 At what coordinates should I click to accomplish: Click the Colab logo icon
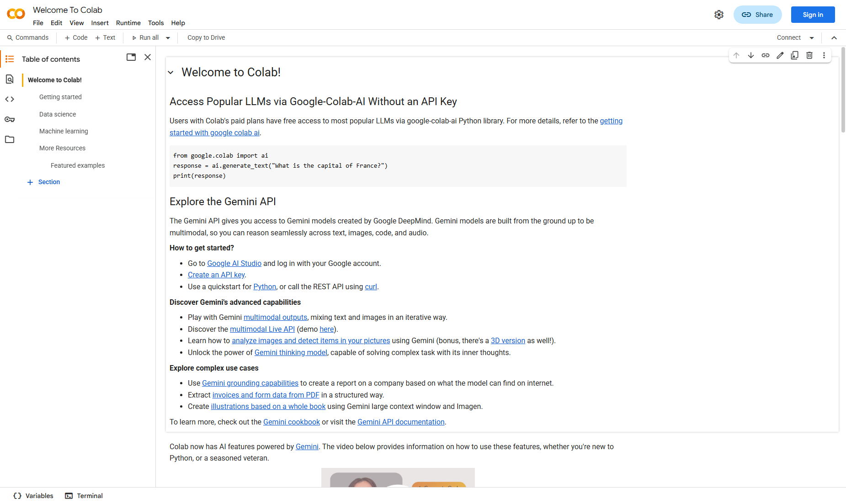coord(16,14)
